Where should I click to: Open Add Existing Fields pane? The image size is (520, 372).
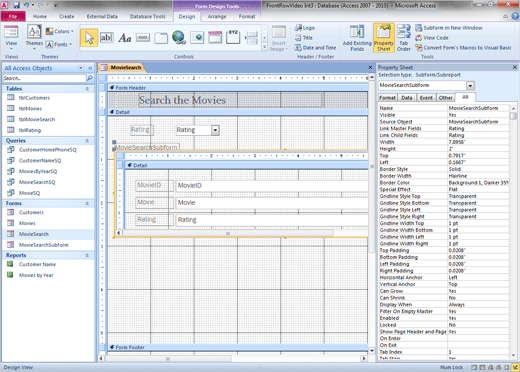(x=357, y=38)
